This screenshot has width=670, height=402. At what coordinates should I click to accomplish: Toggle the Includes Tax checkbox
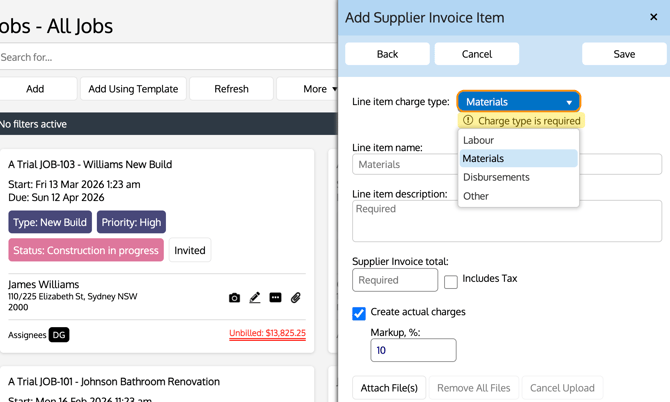pyautogui.click(x=451, y=282)
